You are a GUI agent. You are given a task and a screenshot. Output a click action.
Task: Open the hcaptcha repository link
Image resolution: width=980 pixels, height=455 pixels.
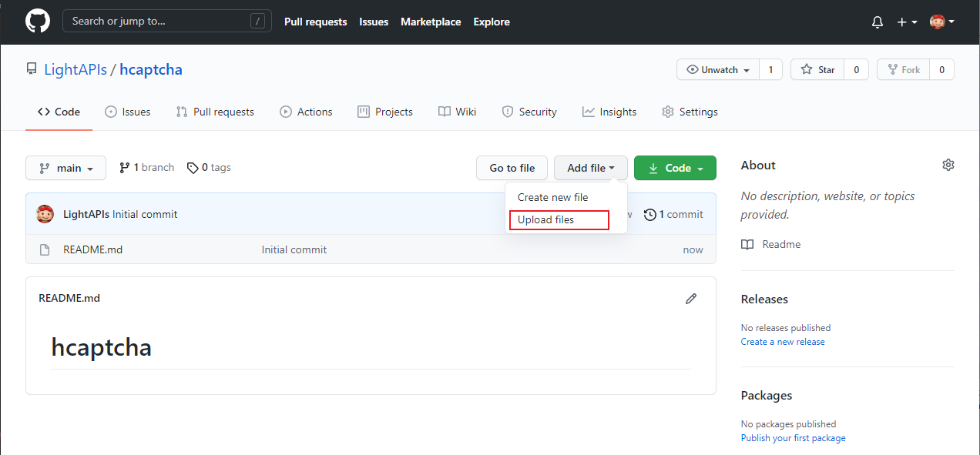coord(151,70)
